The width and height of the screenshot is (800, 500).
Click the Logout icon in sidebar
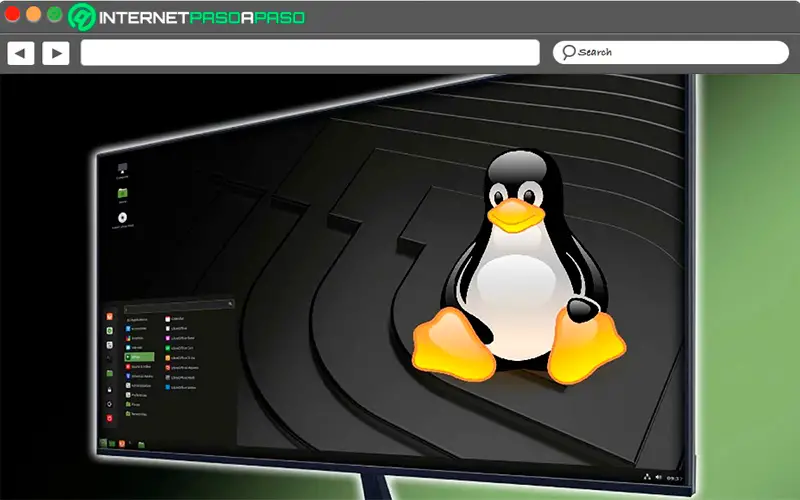tap(109, 404)
